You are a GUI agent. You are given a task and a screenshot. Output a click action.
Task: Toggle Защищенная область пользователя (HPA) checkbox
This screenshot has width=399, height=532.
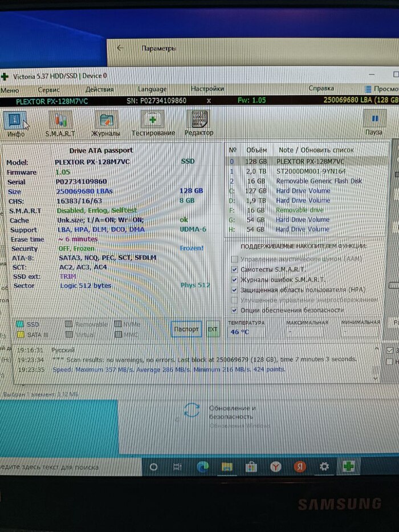(x=234, y=290)
